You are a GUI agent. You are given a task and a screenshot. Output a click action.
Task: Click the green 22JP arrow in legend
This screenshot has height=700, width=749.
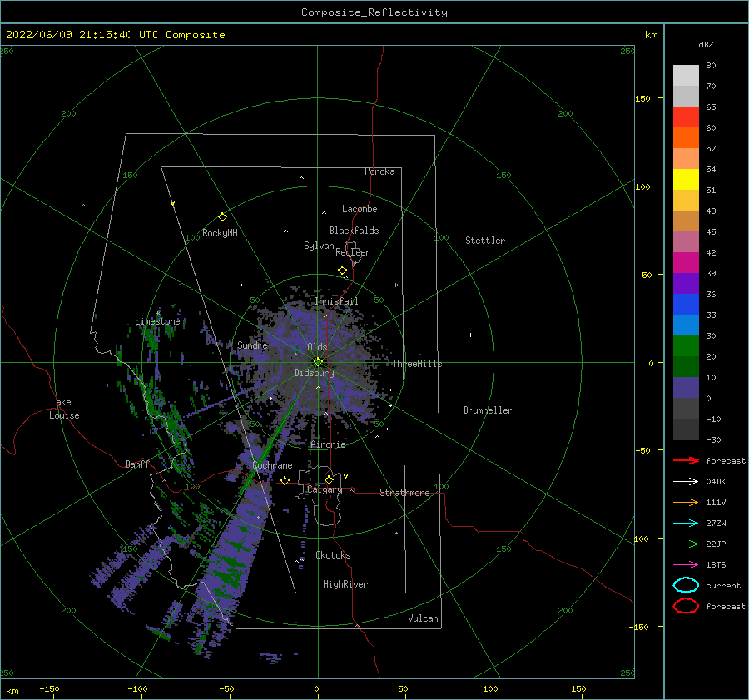pyautogui.click(x=686, y=544)
